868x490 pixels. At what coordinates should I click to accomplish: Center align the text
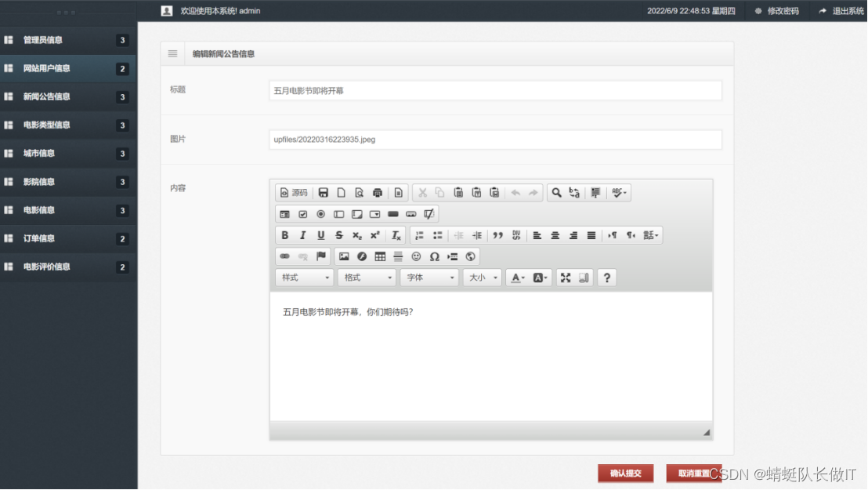[555, 235]
